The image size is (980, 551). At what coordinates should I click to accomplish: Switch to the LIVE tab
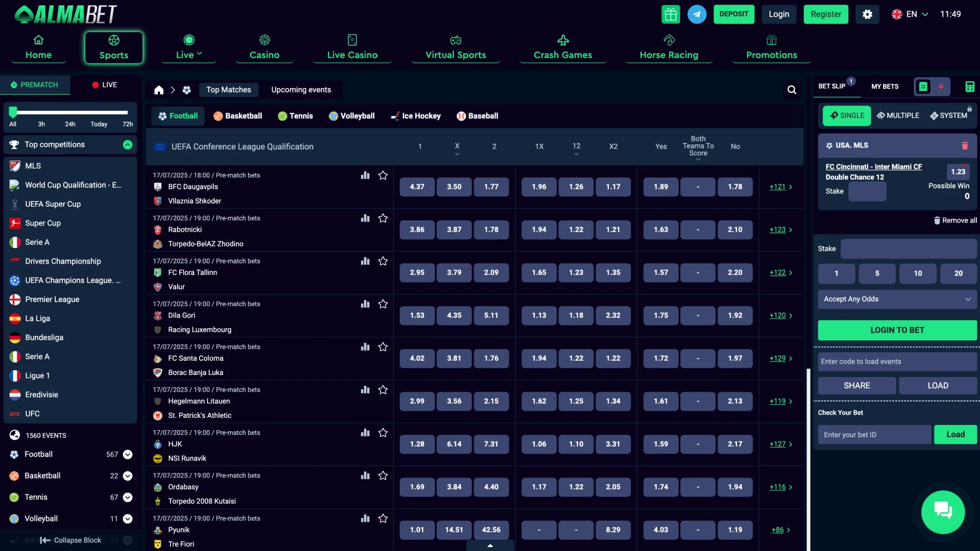[x=105, y=85]
